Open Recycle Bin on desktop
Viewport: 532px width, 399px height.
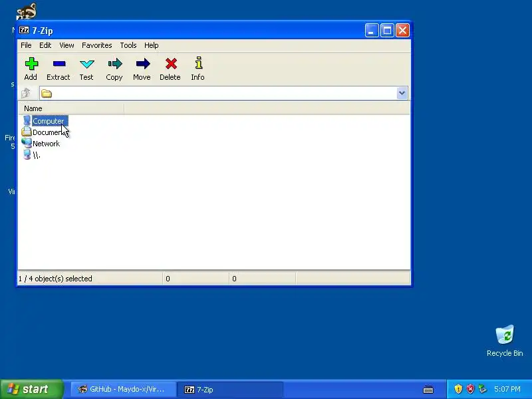(505, 340)
